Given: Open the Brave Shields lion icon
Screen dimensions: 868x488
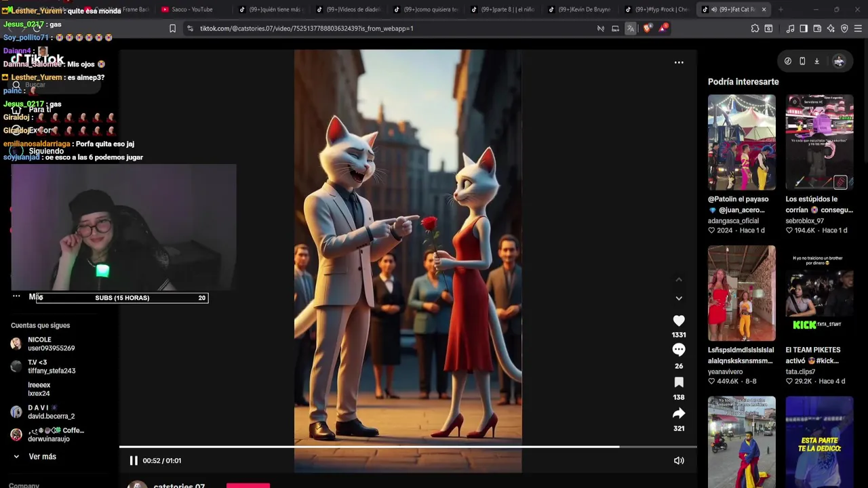Looking at the screenshot, I should pos(647,28).
